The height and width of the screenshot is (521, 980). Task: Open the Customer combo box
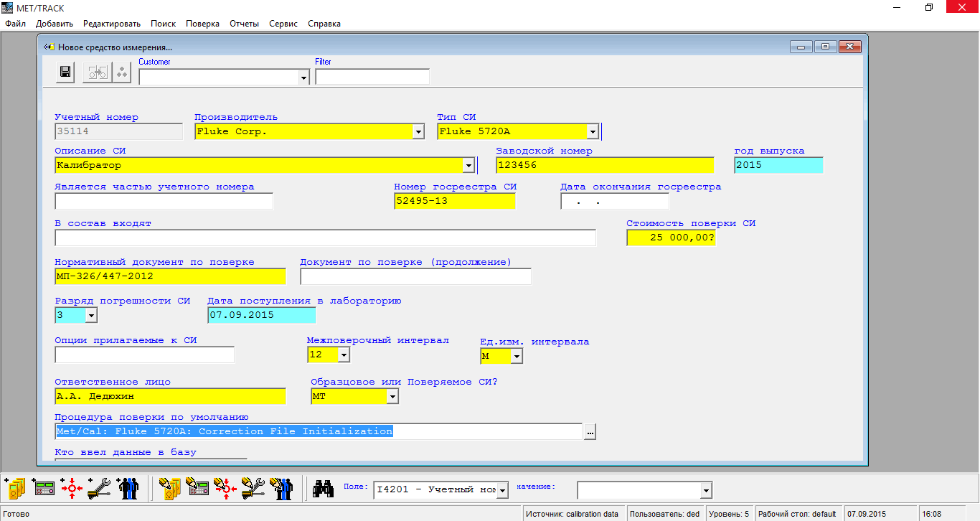coord(303,78)
